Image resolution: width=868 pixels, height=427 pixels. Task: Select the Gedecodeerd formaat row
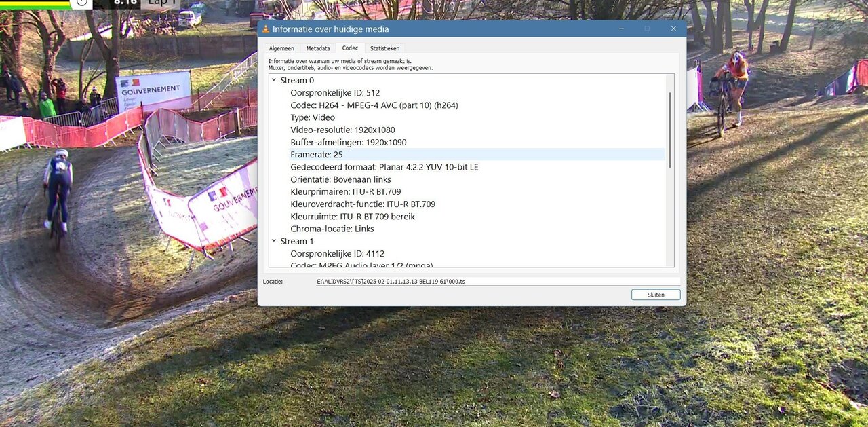tap(384, 167)
